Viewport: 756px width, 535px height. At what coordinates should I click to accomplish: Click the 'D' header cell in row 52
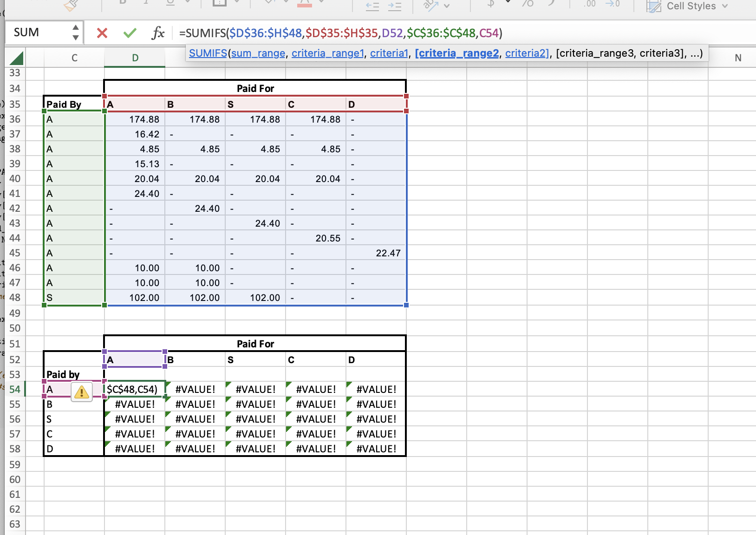376,359
